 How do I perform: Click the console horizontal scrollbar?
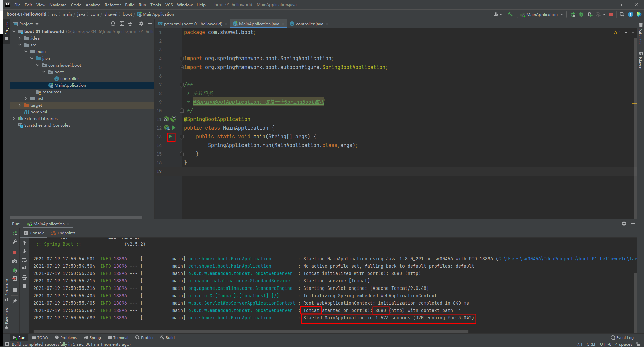pos(251,332)
